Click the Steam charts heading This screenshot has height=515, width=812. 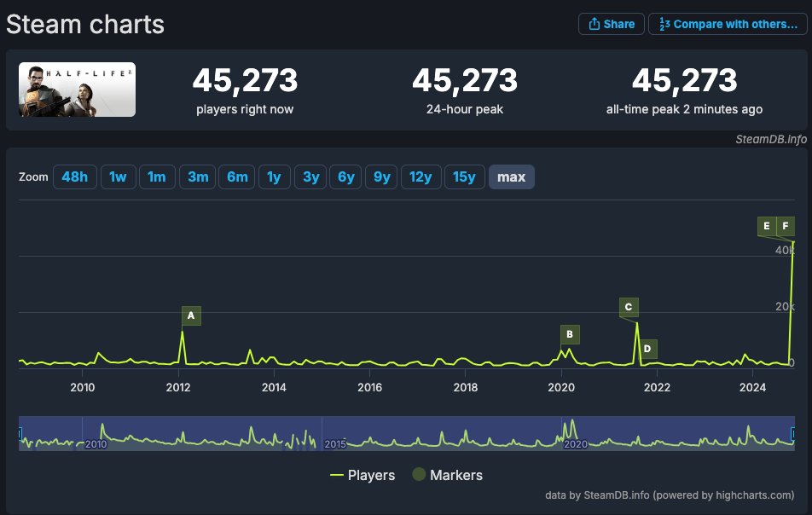pos(85,25)
